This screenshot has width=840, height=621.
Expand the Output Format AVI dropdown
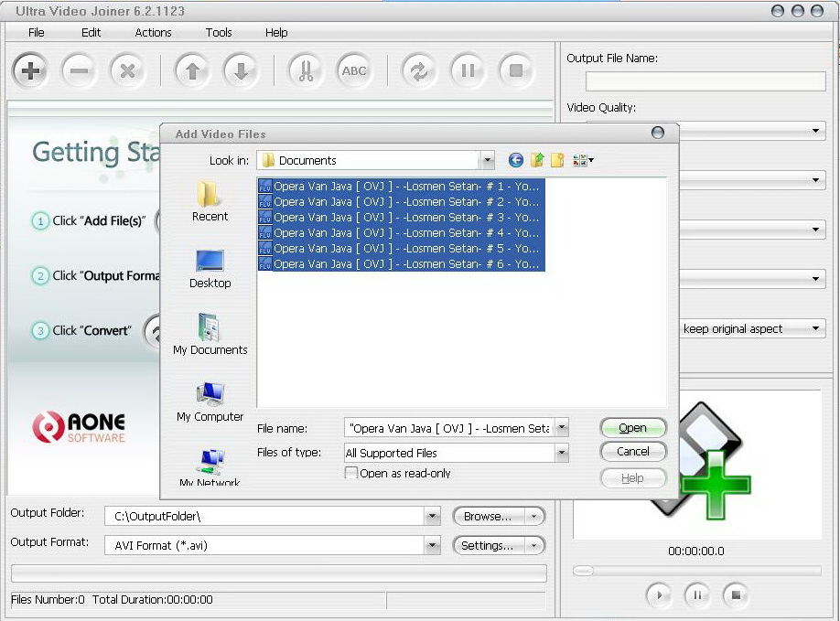click(432, 545)
